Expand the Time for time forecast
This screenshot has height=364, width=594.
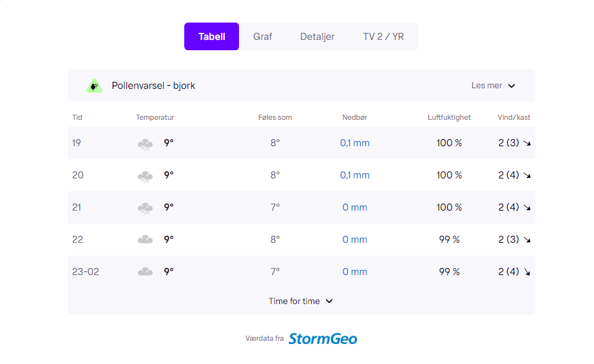(301, 301)
